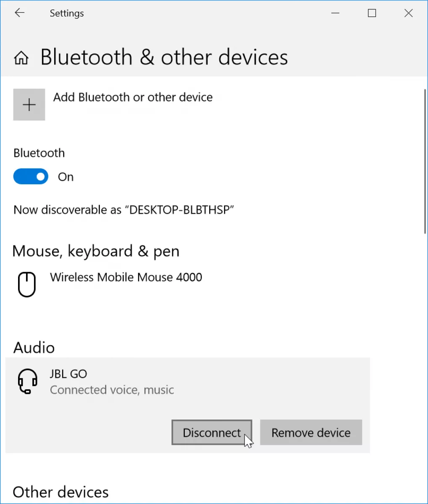This screenshot has width=428, height=504.
Task: Click the Other devices heading
Action: 61,492
